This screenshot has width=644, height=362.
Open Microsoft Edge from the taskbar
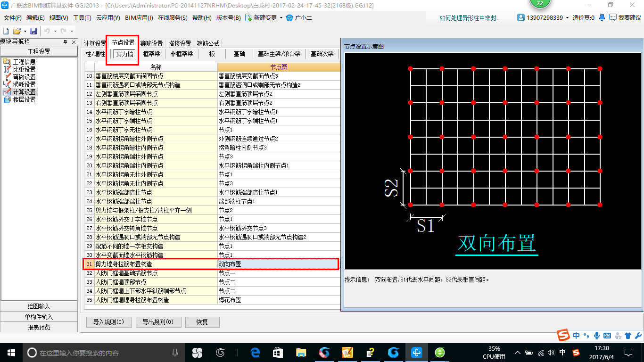[256, 352]
